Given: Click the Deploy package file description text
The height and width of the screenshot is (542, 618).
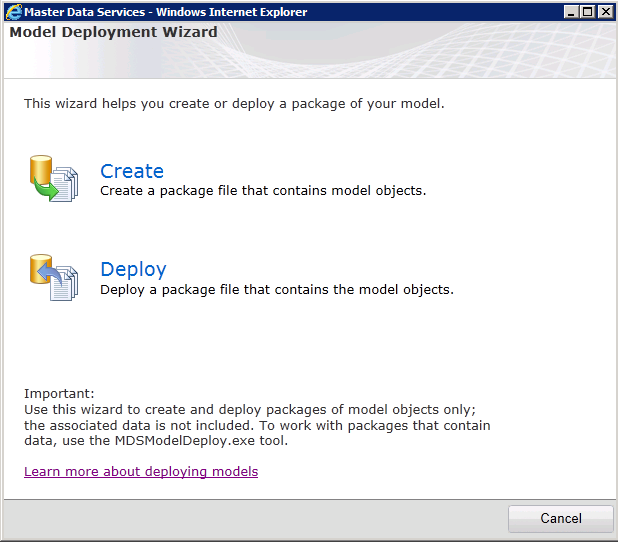Looking at the screenshot, I should [x=277, y=290].
